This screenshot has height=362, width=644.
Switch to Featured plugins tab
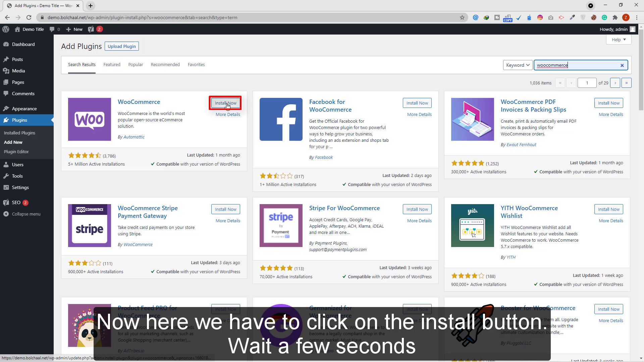[112, 64]
